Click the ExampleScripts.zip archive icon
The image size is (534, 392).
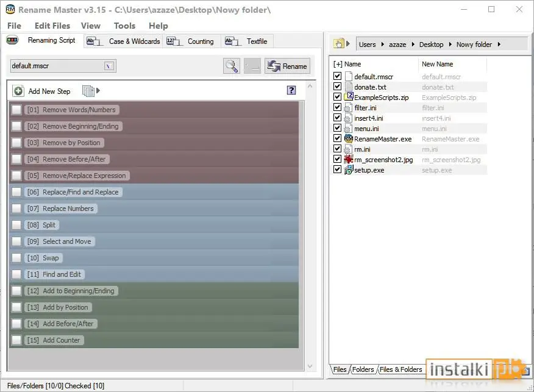(x=349, y=97)
